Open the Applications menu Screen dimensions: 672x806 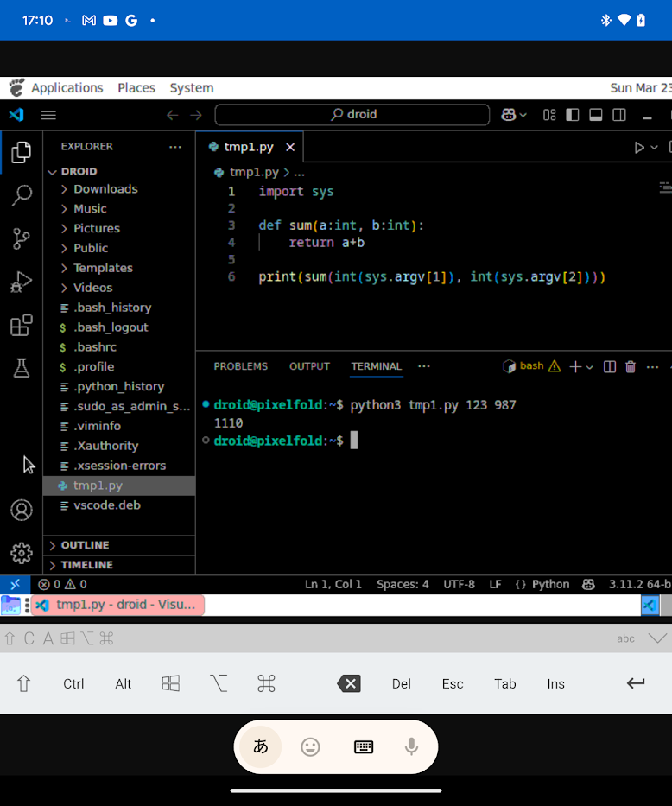[67, 88]
